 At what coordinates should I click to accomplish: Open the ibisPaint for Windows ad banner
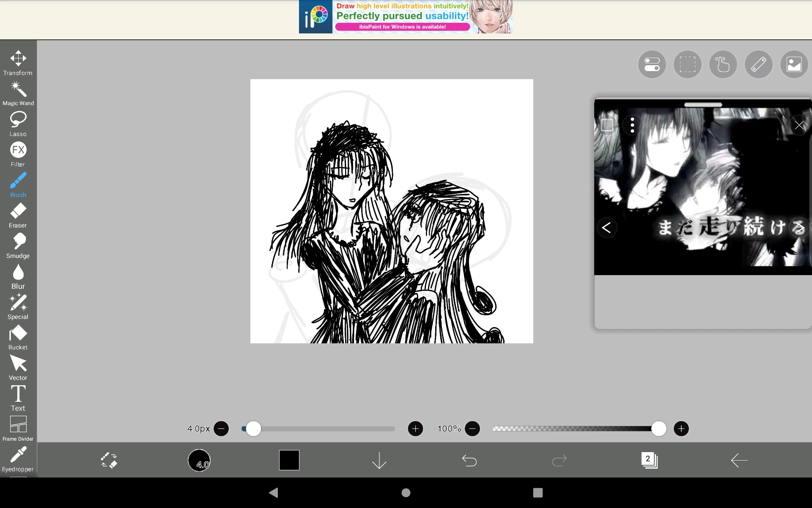point(406,17)
